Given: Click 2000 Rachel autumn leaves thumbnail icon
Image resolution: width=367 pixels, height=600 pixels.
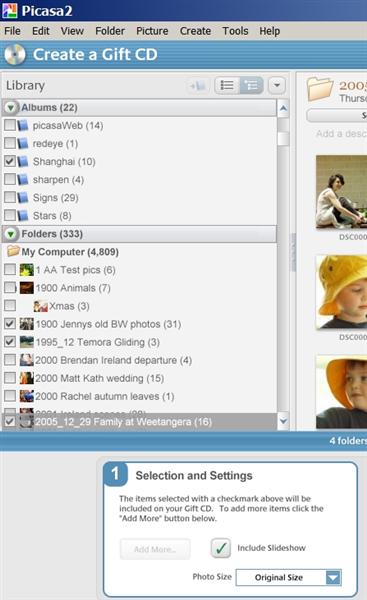Looking at the screenshot, I should coord(26,396).
